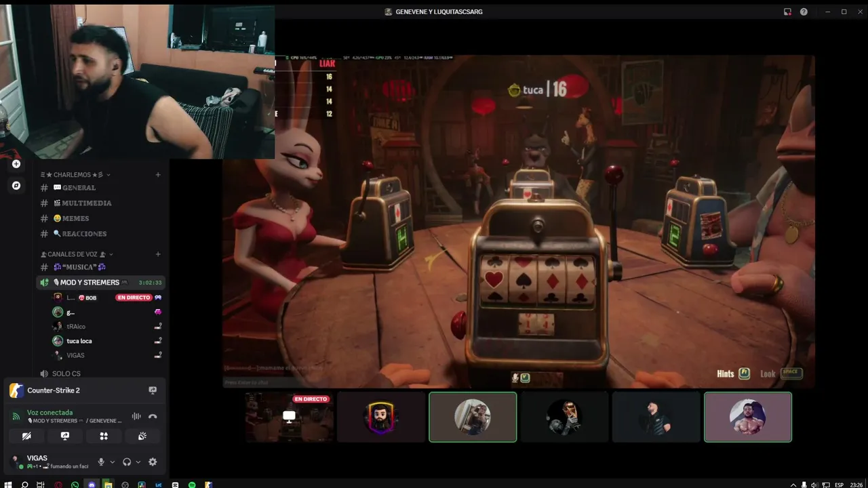868x488 pixels.
Task: Open WhatsApp from the taskbar
Action: tap(75, 485)
